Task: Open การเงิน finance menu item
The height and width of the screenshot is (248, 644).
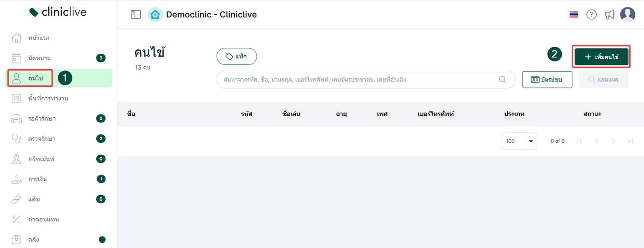Action: click(x=37, y=179)
